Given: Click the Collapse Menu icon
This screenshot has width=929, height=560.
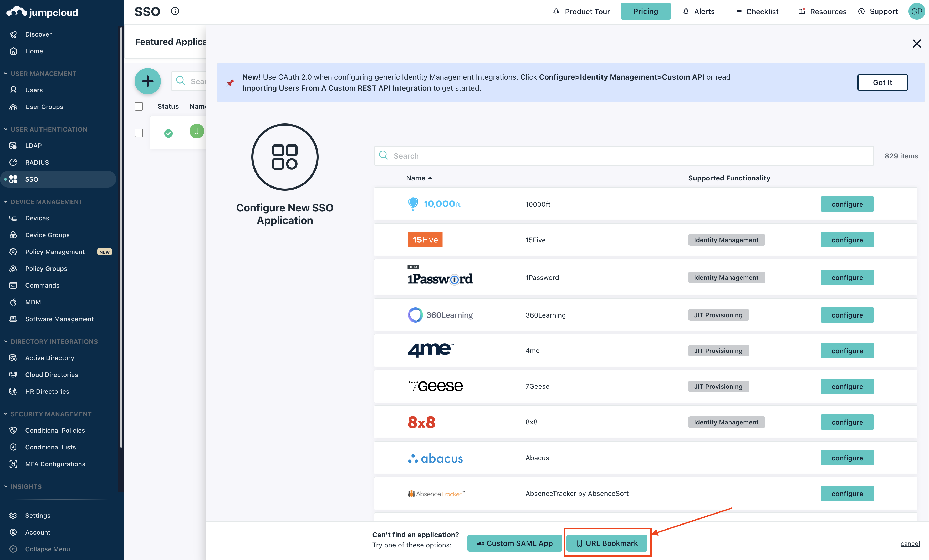Looking at the screenshot, I should click(13, 549).
